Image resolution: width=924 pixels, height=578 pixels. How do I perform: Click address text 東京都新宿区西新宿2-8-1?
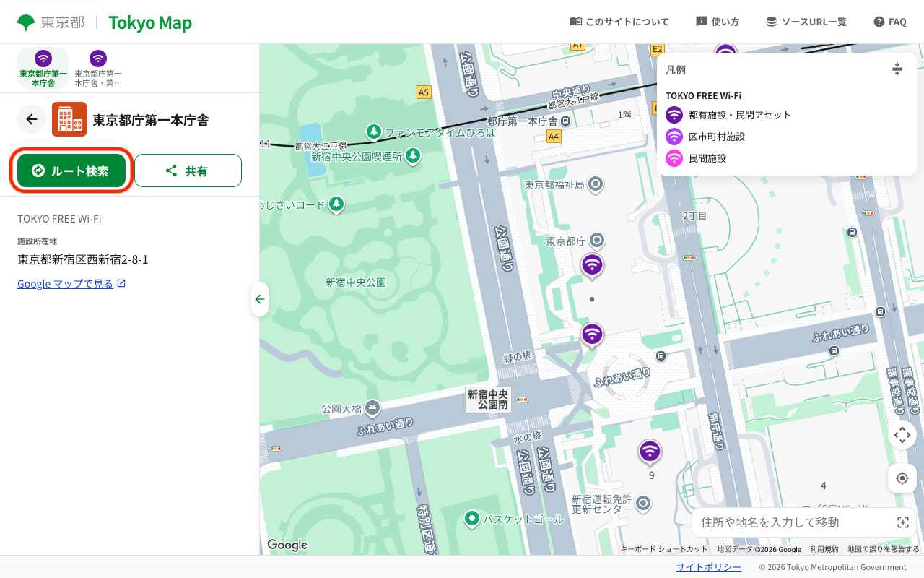coord(83,259)
